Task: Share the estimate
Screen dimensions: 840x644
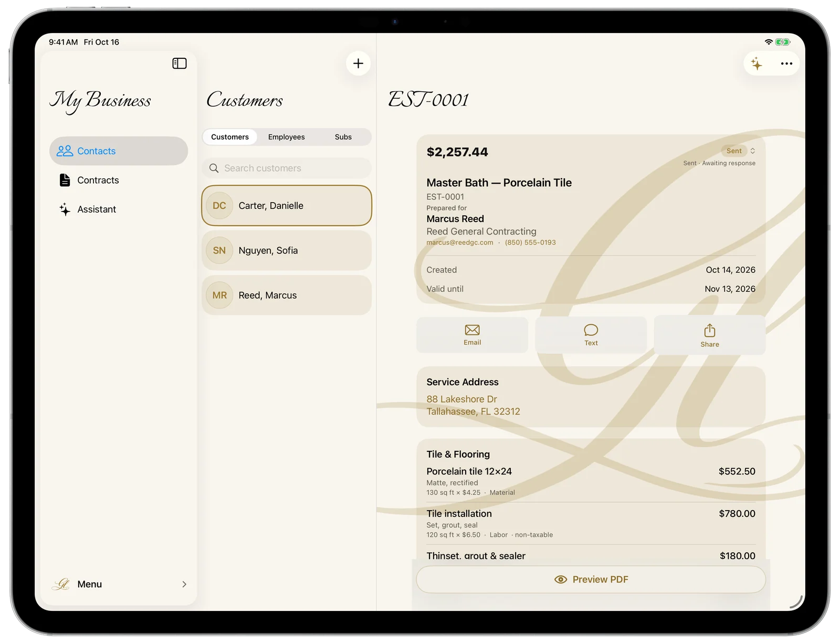Action: click(x=710, y=335)
